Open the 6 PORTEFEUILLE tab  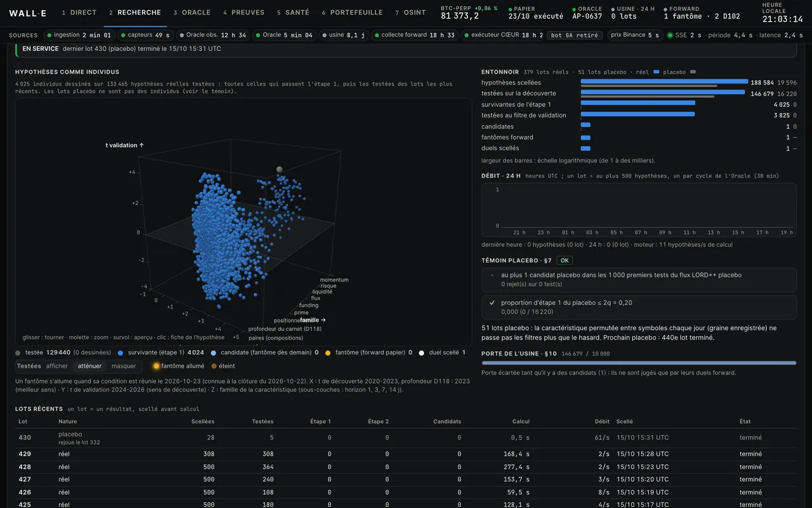tap(352, 13)
